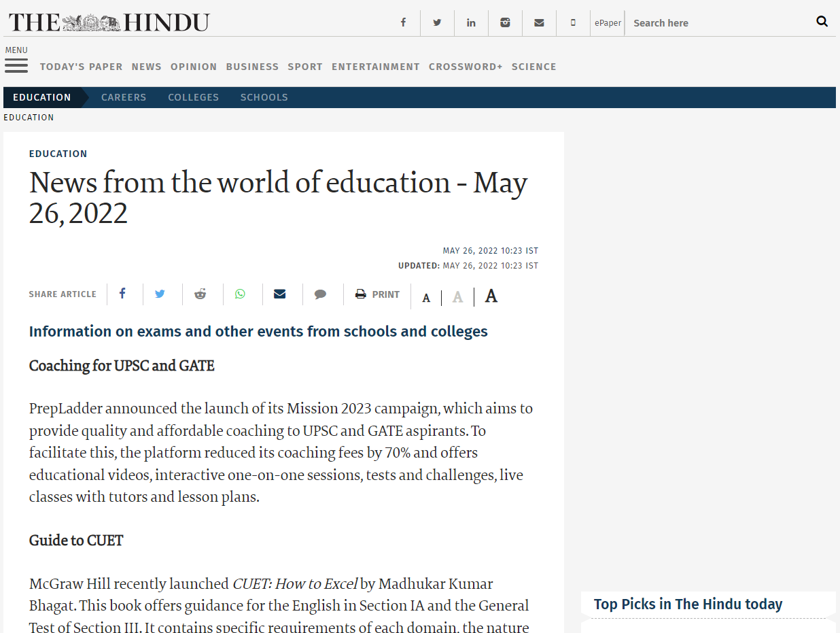Navigate to the Business section
The height and width of the screenshot is (633, 840).
pos(252,67)
